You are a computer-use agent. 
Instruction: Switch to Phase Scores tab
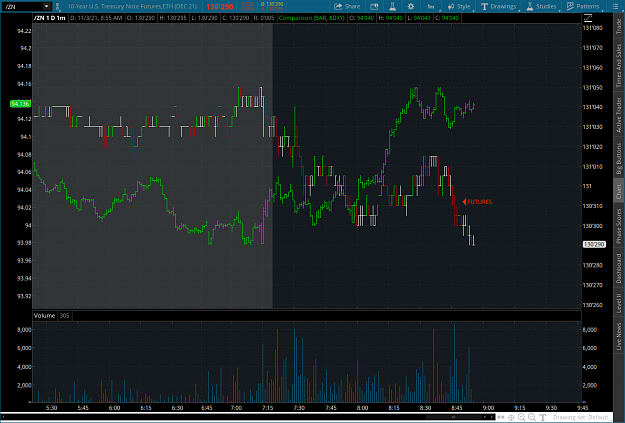(x=619, y=226)
